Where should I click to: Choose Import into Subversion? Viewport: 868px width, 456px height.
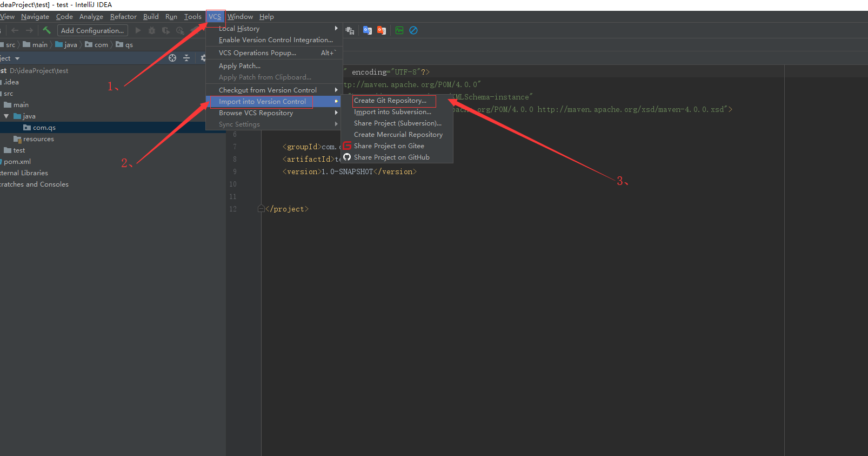click(397, 111)
